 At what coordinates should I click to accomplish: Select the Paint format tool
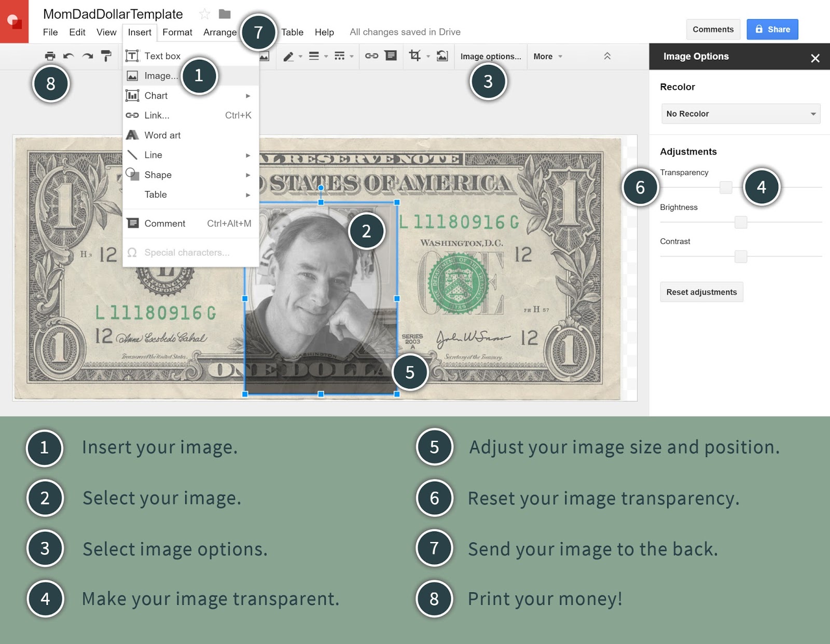pyautogui.click(x=106, y=56)
